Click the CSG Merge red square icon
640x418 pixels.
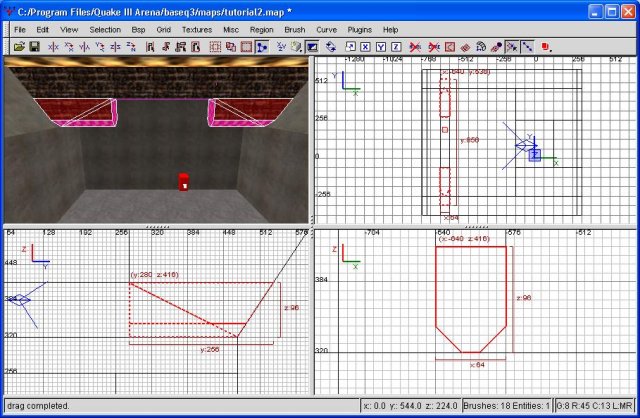246,47
